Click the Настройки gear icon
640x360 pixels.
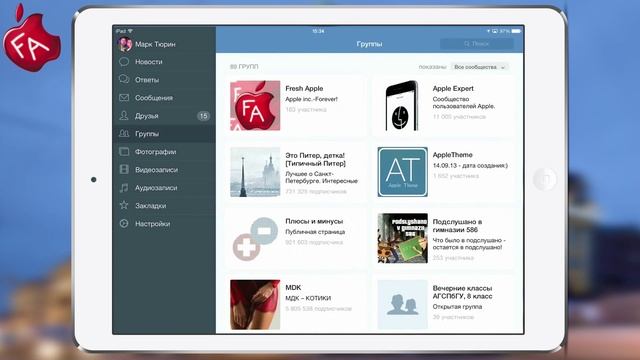tap(124, 223)
